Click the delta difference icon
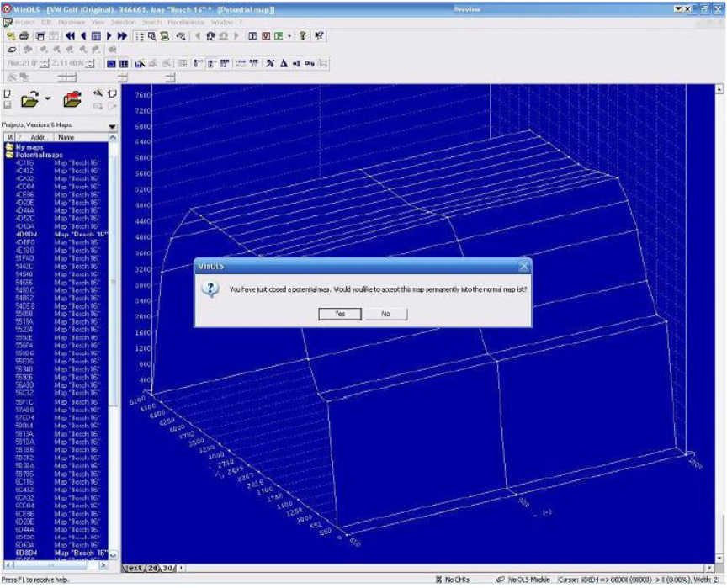The height and width of the screenshot is (588, 727). [284, 63]
